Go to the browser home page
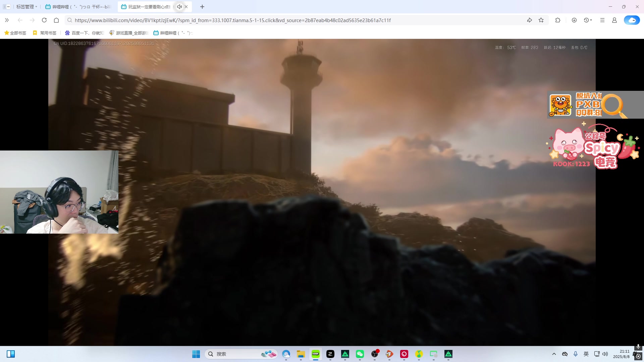The image size is (644, 362). 56,20
